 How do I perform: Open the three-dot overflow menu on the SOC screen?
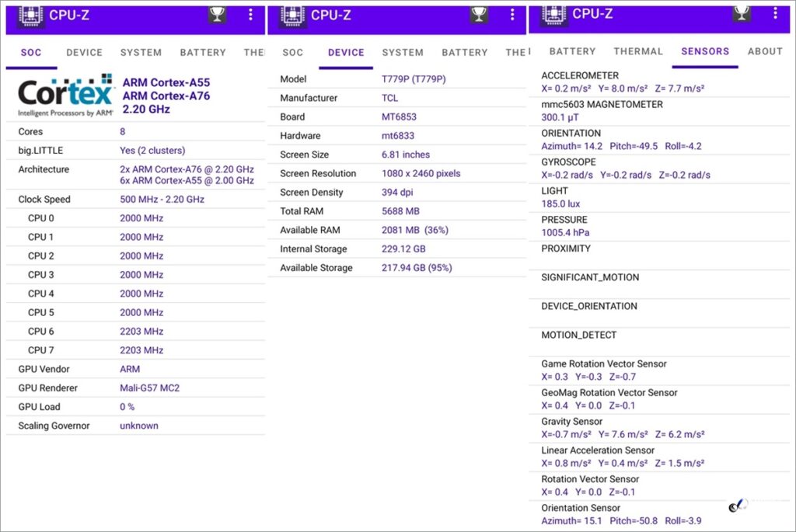tap(250, 15)
